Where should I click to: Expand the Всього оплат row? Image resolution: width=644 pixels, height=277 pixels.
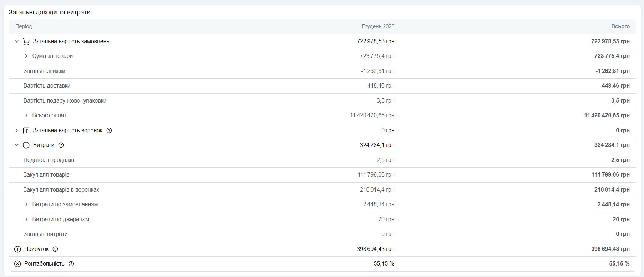[x=26, y=115]
